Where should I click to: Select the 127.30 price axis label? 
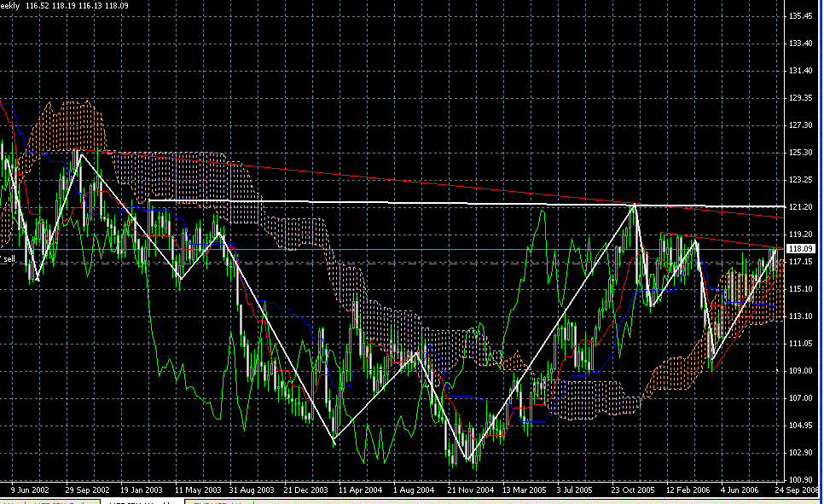pos(801,125)
